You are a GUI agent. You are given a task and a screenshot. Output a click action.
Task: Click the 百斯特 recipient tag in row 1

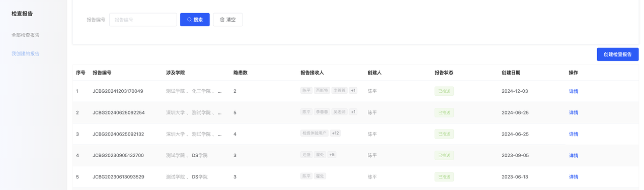pos(322,90)
